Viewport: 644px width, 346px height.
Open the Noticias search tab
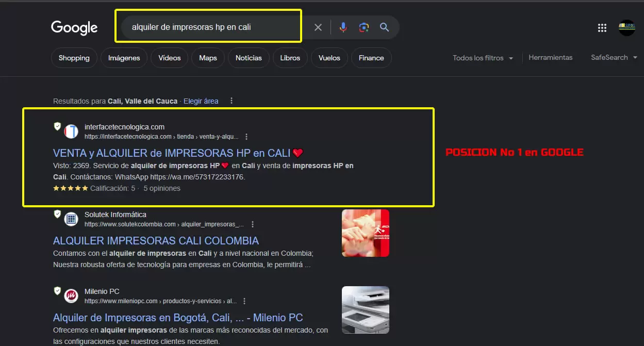pyautogui.click(x=249, y=58)
